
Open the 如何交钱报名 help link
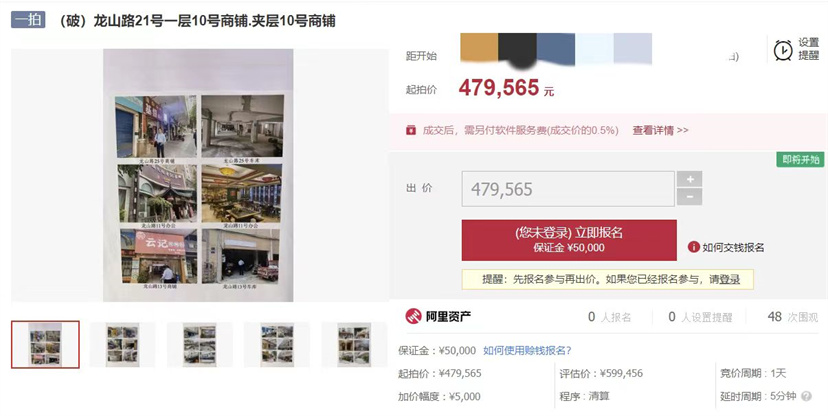(x=733, y=247)
